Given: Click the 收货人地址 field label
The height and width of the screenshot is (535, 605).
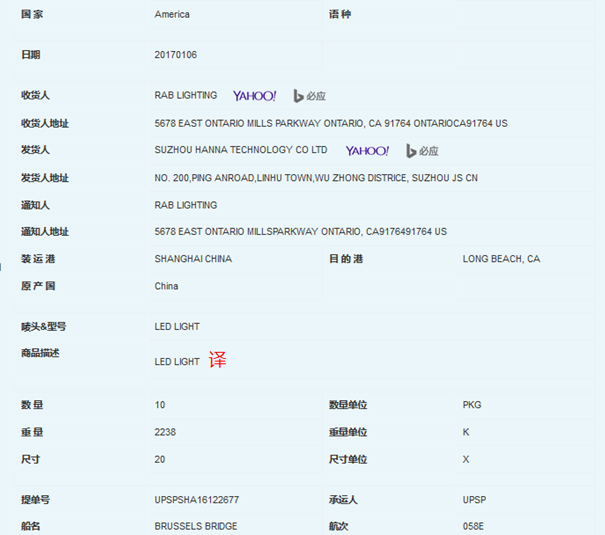Looking at the screenshot, I should [x=45, y=123].
